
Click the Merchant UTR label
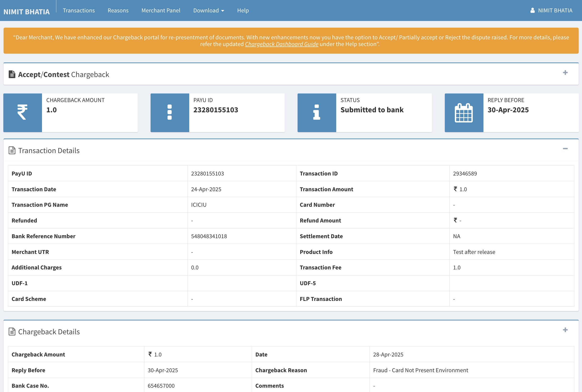click(x=30, y=252)
